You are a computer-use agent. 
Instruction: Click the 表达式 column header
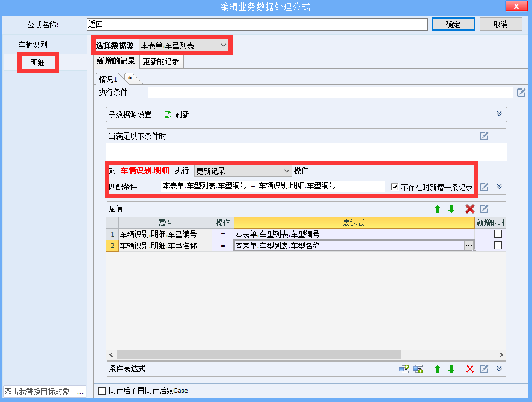point(354,223)
